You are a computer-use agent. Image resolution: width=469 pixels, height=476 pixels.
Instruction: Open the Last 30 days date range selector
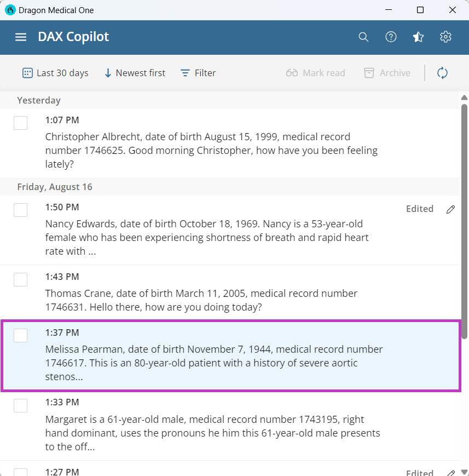55,72
